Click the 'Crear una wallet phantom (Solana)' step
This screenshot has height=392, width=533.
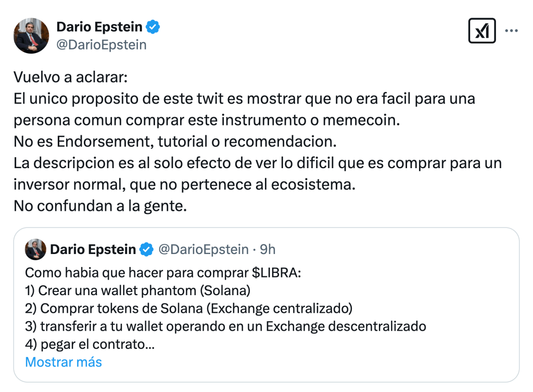[x=138, y=290]
